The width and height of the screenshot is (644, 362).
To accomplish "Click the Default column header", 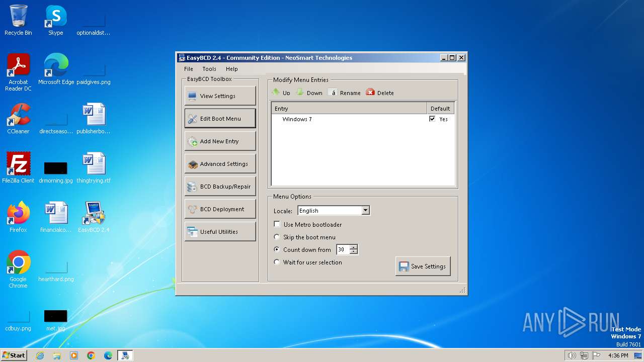I will pyautogui.click(x=440, y=108).
